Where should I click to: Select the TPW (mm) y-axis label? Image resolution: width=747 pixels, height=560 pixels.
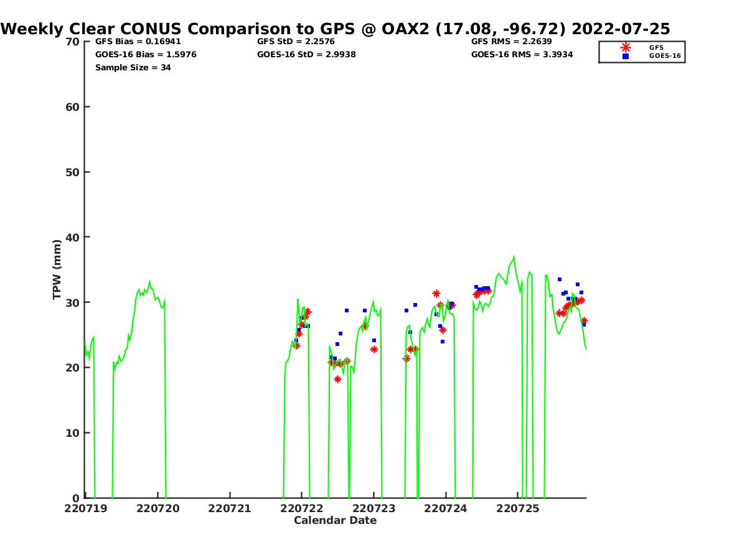pos(57,269)
